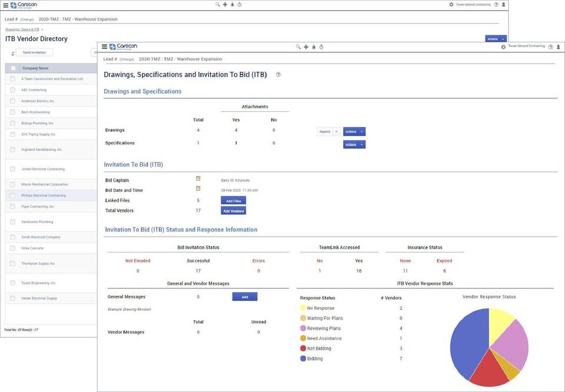Click the help icon beside the ITB page title

[278, 75]
